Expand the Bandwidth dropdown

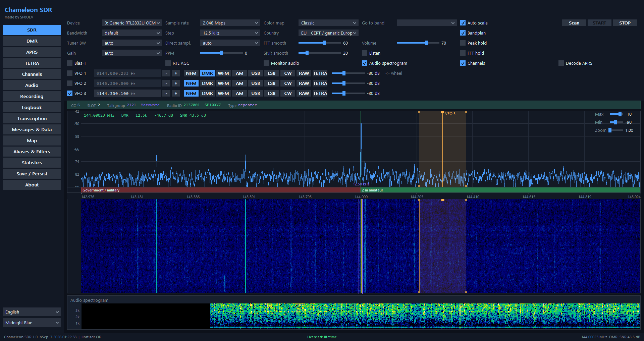pos(132,33)
